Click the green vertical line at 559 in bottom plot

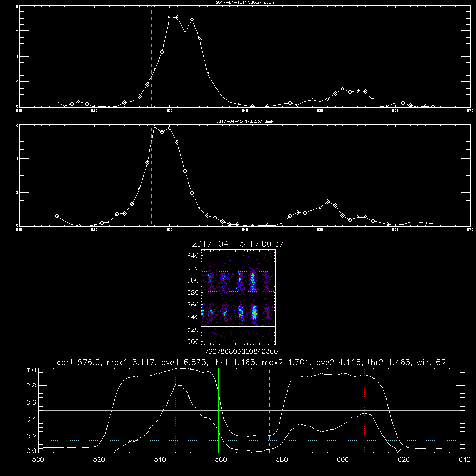click(218, 410)
